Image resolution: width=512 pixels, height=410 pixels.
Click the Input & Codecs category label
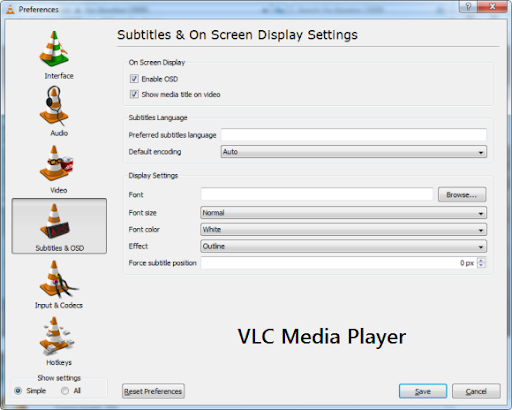[x=59, y=305]
